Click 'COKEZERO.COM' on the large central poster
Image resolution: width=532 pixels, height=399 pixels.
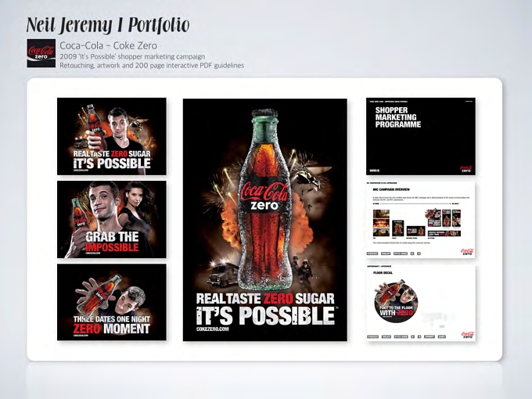(x=212, y=329)
